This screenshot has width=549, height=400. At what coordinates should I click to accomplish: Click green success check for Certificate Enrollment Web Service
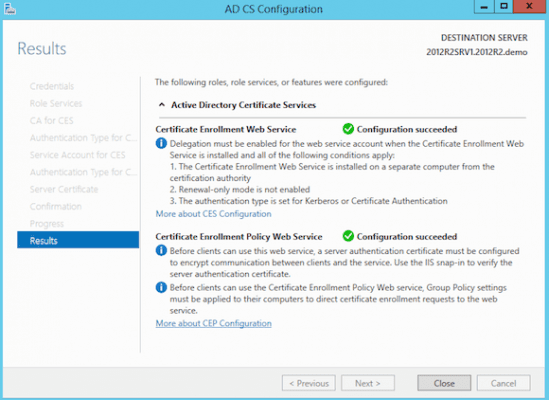(348, 129)
